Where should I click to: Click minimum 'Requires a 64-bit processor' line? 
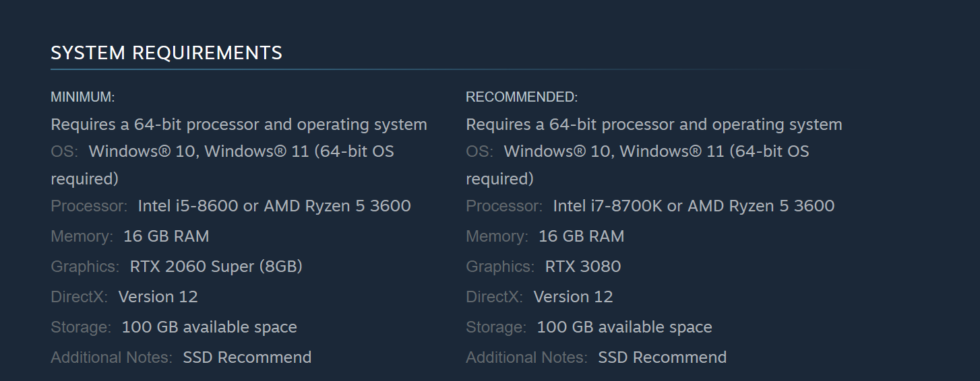[x=239, y=125]
